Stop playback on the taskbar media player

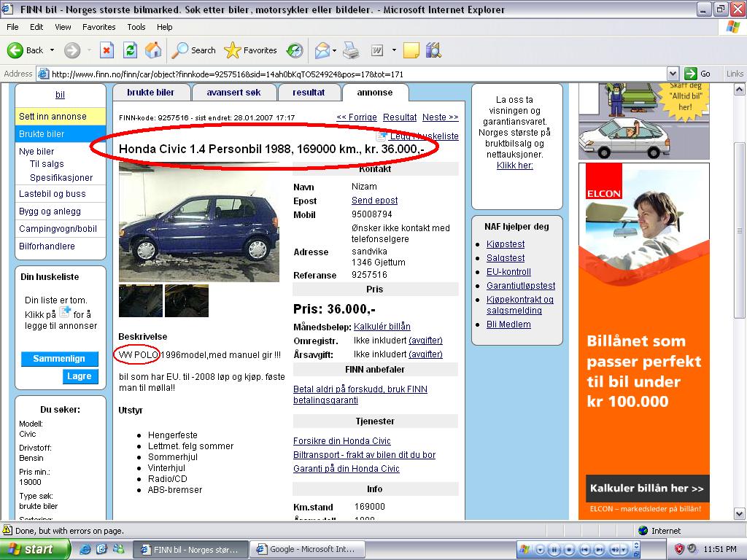pos(569,549)
